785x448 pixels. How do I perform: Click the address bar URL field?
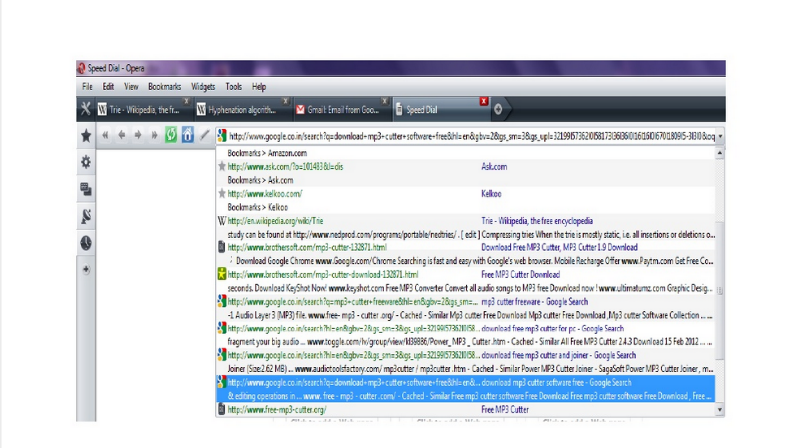tap(472, 136)
